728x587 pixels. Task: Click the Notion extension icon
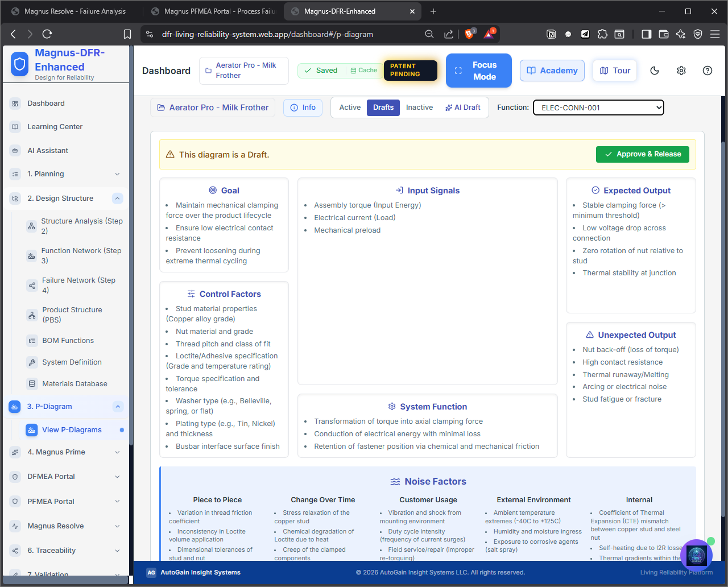tap(551, 34)
